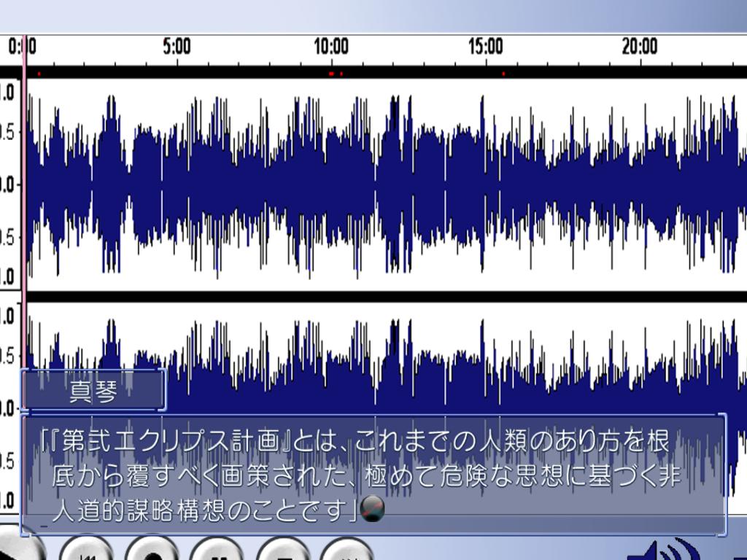
Task: Click the rewind-to-start round button
Action: (x=86, y=548)
